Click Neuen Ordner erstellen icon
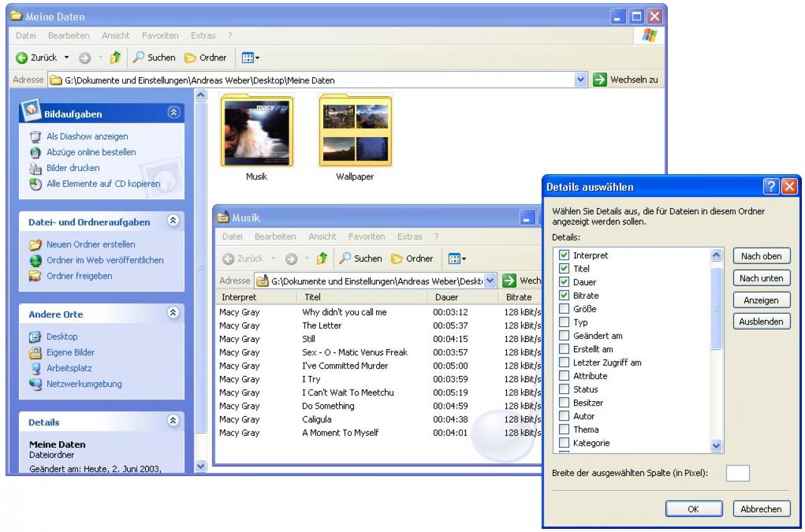Screen dimensions: 805x532 click(35, 245)
